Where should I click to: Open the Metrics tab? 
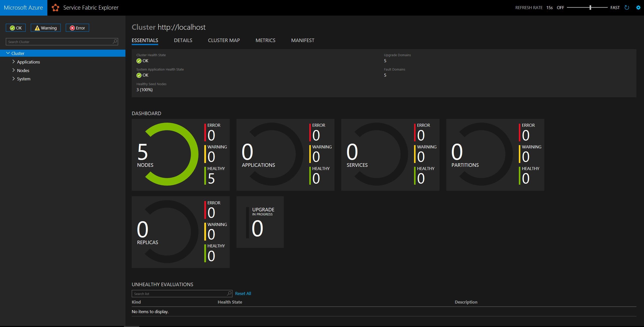coord(265,40)
